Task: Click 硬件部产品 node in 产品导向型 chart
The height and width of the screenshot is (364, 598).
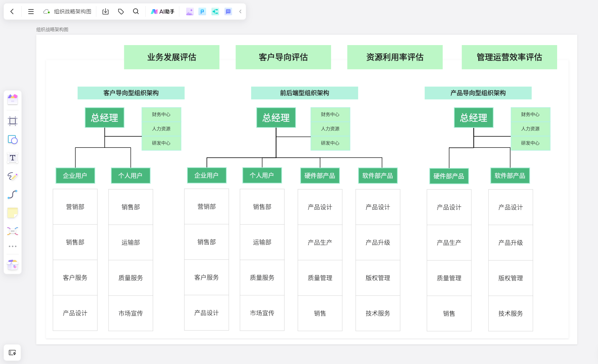Action: (x=449, y=176)
